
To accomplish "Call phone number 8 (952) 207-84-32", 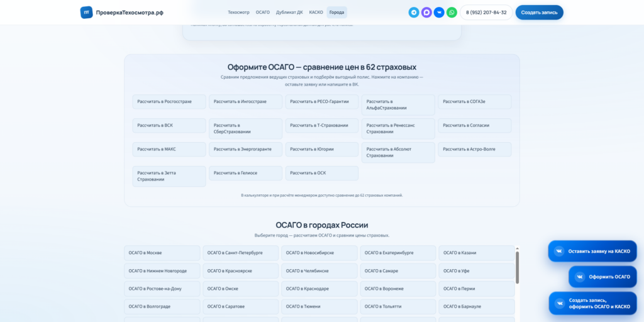I will pos(486,13).
